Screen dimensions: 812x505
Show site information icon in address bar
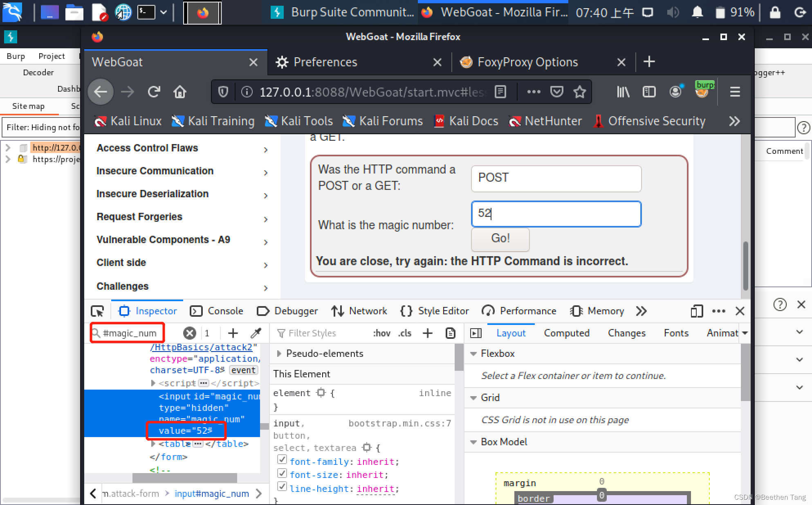tap(247, 92)
